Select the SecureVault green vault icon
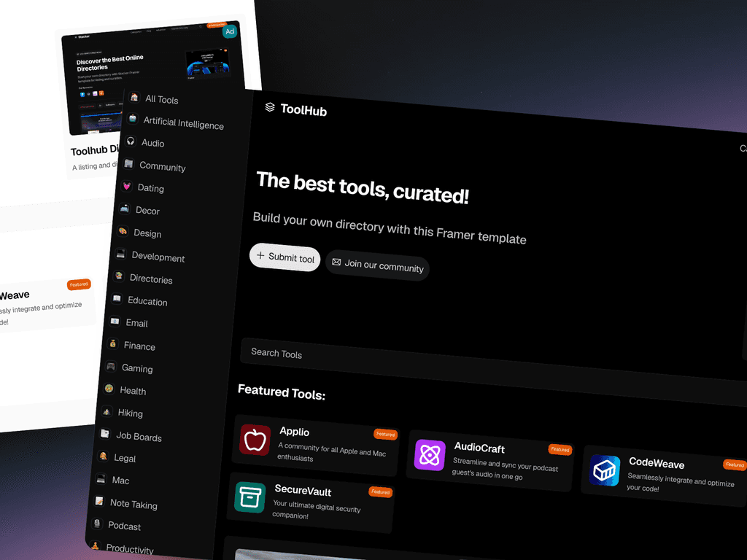Screen dimensions: 747x560 click(x=249, y=497)
